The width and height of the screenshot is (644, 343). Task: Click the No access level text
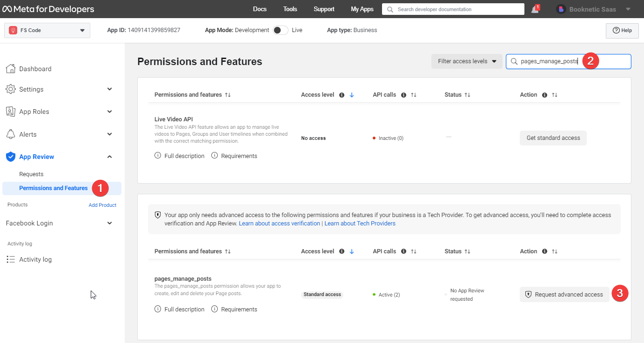(x=313, y=139)
